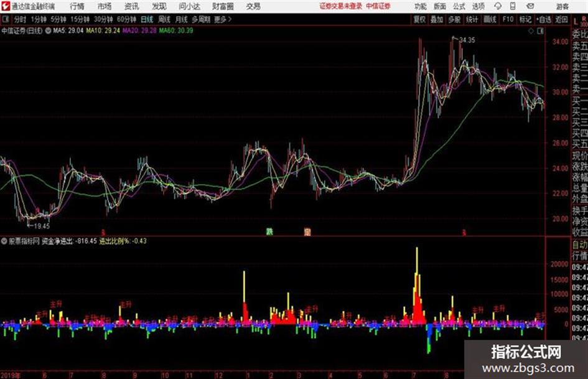Click the 中信证券(日线) chart title
This screenshot has width=588, height=379.
22,30
